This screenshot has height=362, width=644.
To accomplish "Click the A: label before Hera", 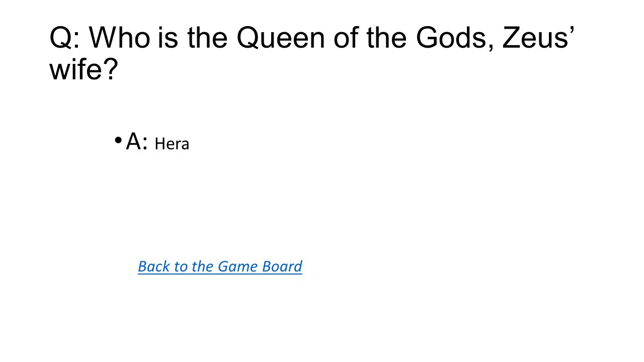I will pos(136,142).
